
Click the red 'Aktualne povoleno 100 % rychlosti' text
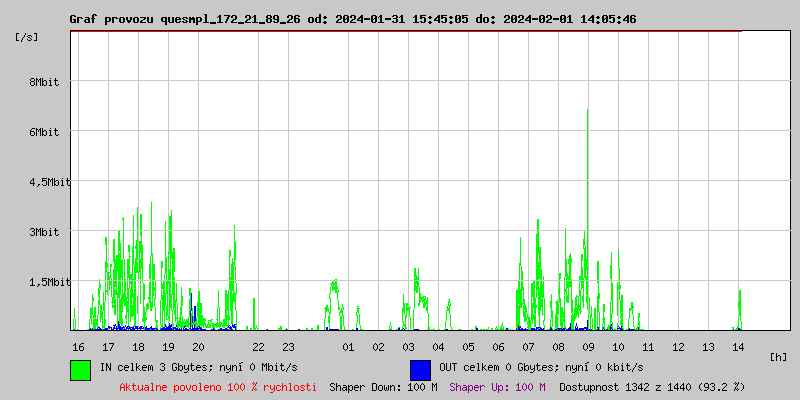coord(218,387)
